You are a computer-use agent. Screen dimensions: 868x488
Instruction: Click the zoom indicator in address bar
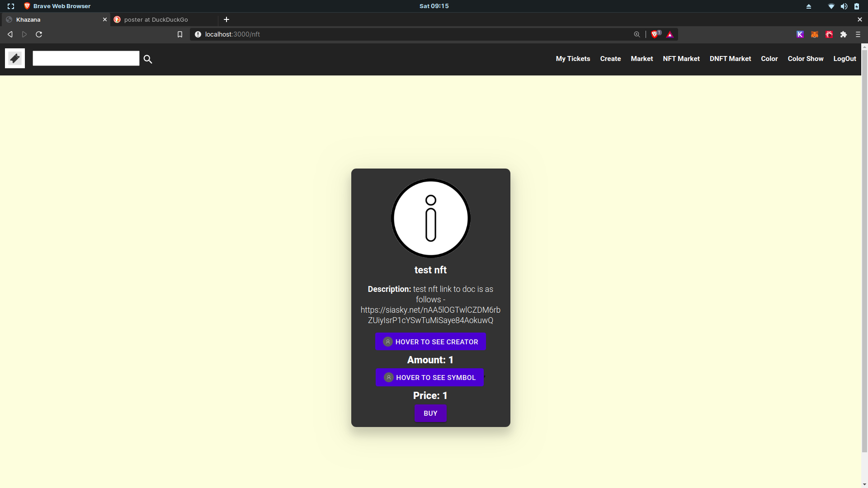click(637, 34)
